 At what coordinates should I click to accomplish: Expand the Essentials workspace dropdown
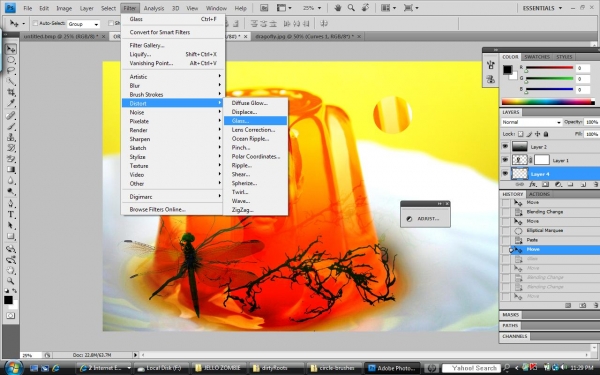(x=543, y=8)
